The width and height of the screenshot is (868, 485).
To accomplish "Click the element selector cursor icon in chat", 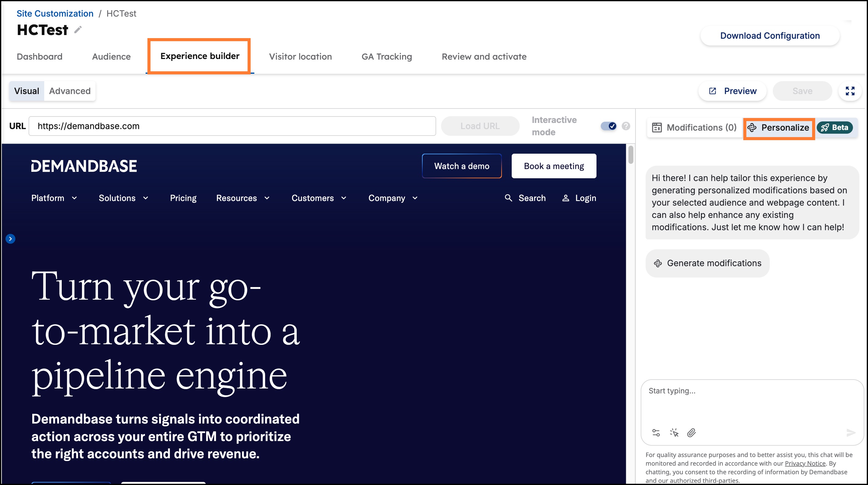I will point(674,433).
